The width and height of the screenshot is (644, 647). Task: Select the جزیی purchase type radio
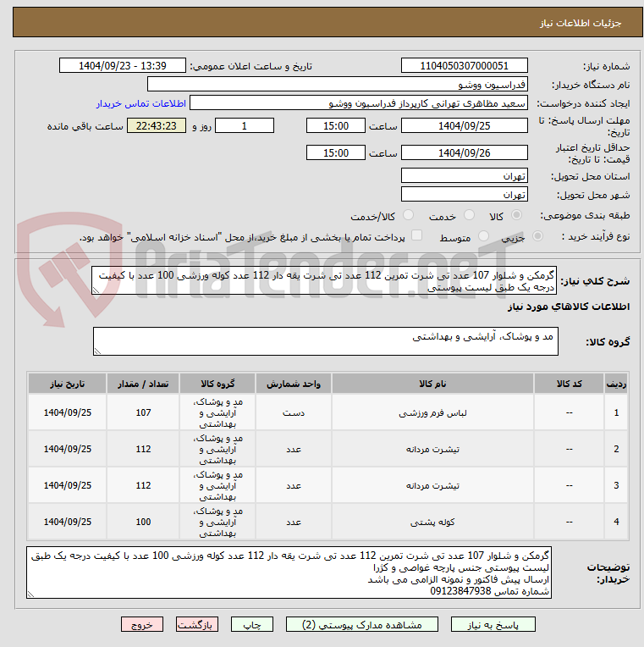point(537,236)
